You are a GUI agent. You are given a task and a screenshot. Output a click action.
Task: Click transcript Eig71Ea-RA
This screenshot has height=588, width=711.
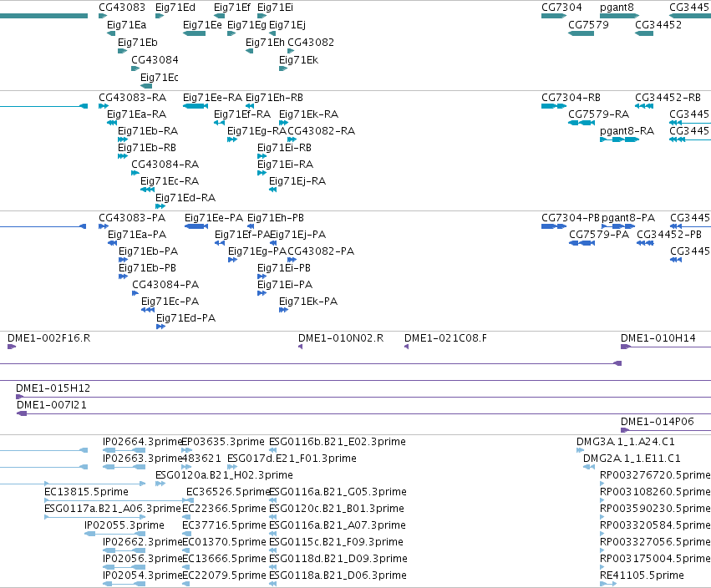[x=136, y=114]
